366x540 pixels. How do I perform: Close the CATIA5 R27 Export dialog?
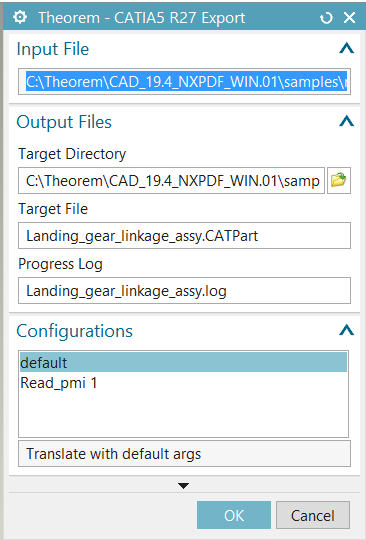tap(349, 17)
